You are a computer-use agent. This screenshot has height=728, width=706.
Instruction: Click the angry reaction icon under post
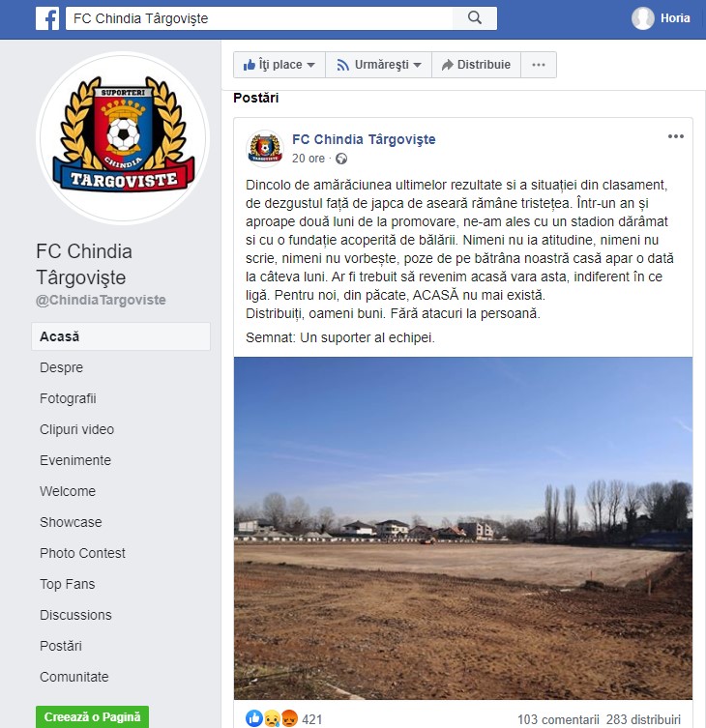click(289, 718)
